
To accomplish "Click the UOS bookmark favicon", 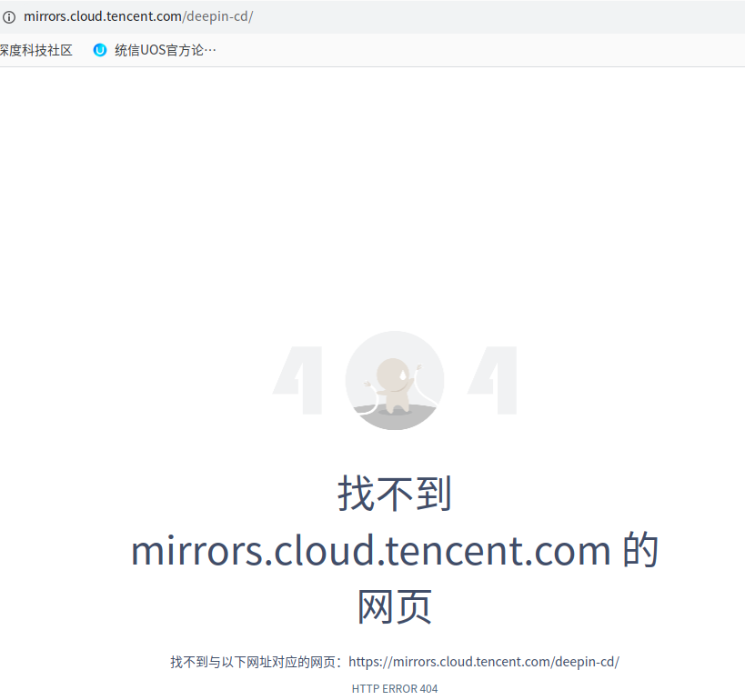I will pyautogui.click(x=100, y=50).
